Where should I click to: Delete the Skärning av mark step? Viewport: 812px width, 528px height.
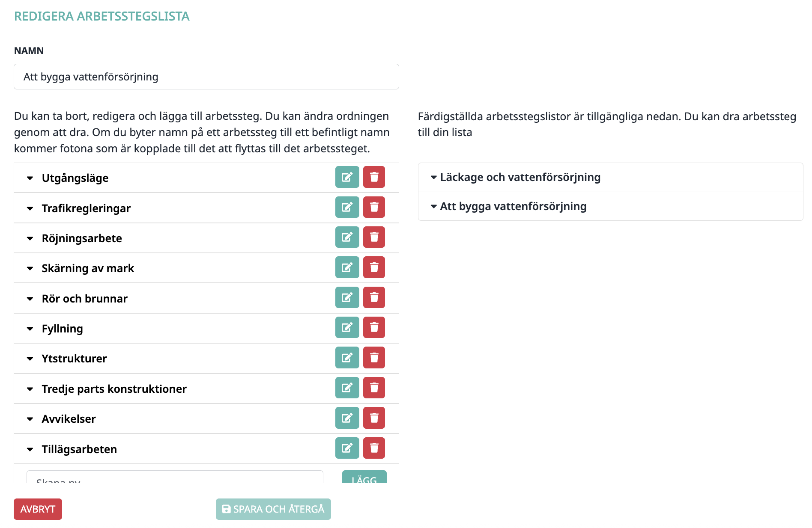[x=374, y=267]
